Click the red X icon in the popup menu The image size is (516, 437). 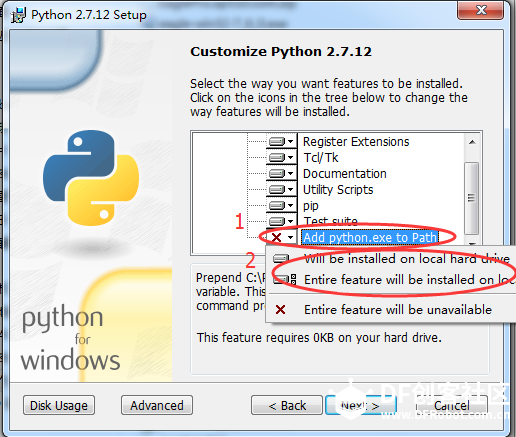[281, 310]
